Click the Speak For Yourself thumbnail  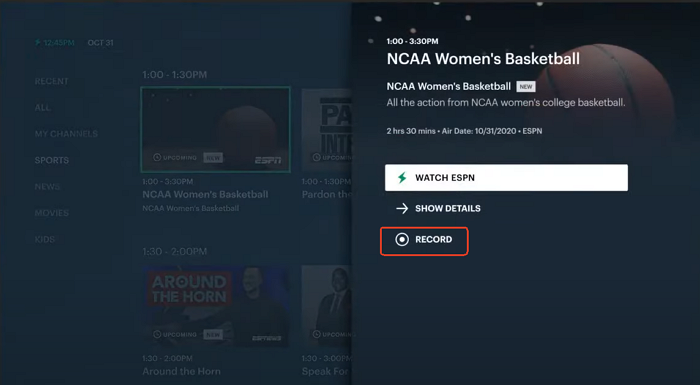pyautogui.click(x=327, y=307)
